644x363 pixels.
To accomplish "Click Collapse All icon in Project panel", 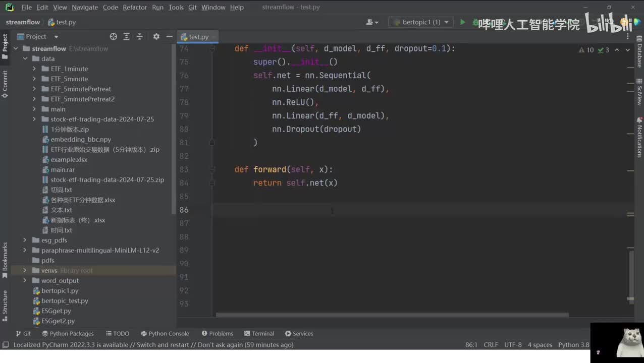I will (x=140, y=37).
